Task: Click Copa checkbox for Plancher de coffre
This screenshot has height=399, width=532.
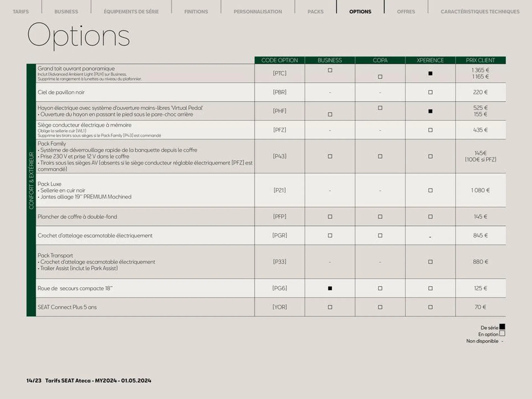Action: pos(380,217)
